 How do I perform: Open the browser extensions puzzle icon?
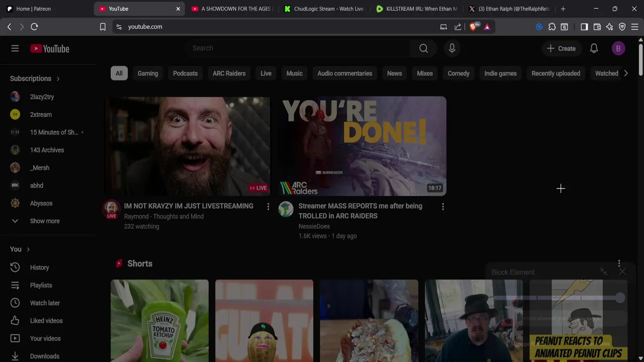tap(552, 27)
